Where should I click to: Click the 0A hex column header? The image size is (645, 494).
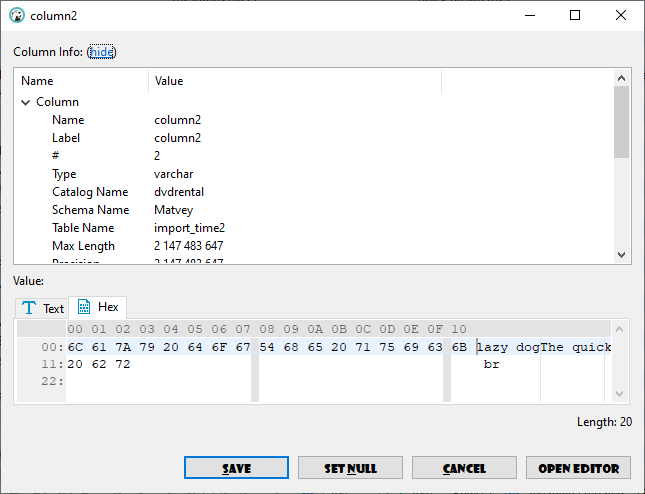click(315, 329)
